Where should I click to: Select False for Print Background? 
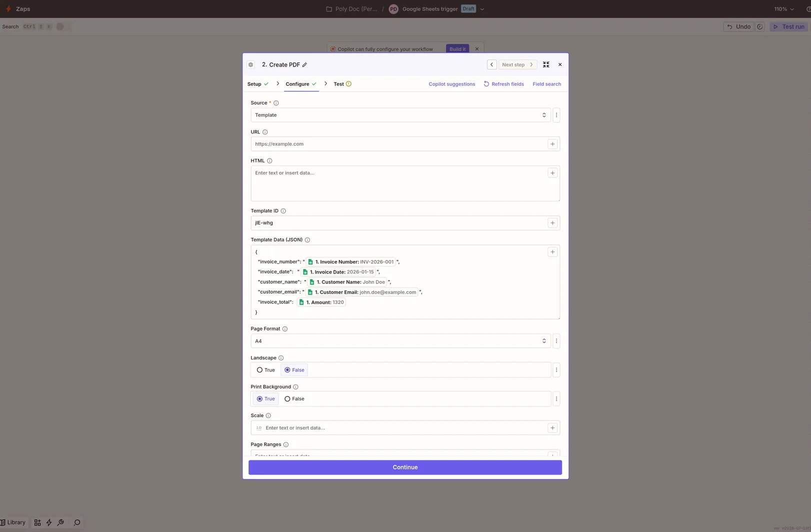point(294,399)
